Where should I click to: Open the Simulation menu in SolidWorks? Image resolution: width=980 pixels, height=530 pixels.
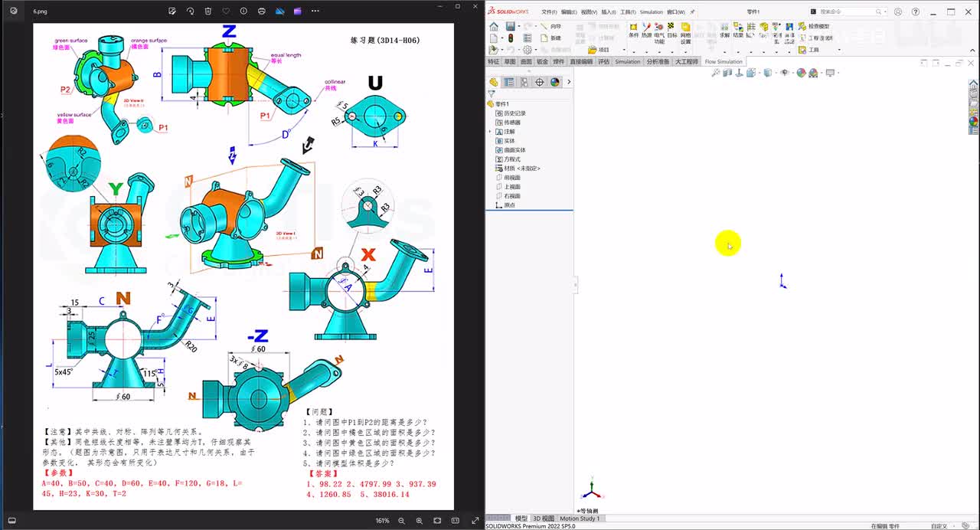pyautogui.click(x=652, y=12)
